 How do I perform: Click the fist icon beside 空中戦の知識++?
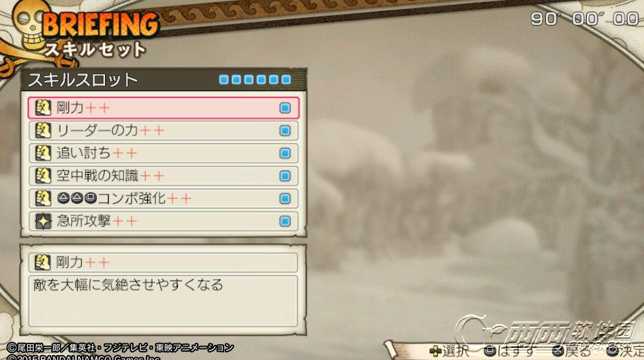click(x=43, y=176)
